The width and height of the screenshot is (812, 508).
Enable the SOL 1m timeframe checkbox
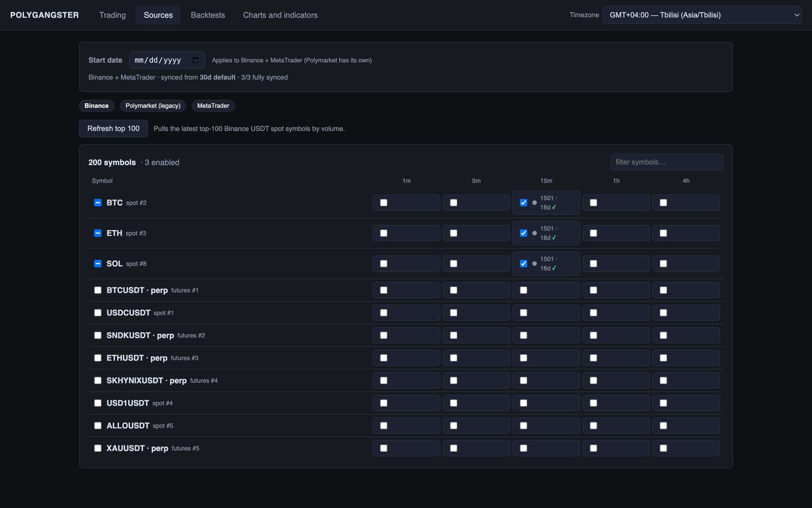tap(383, 264)
